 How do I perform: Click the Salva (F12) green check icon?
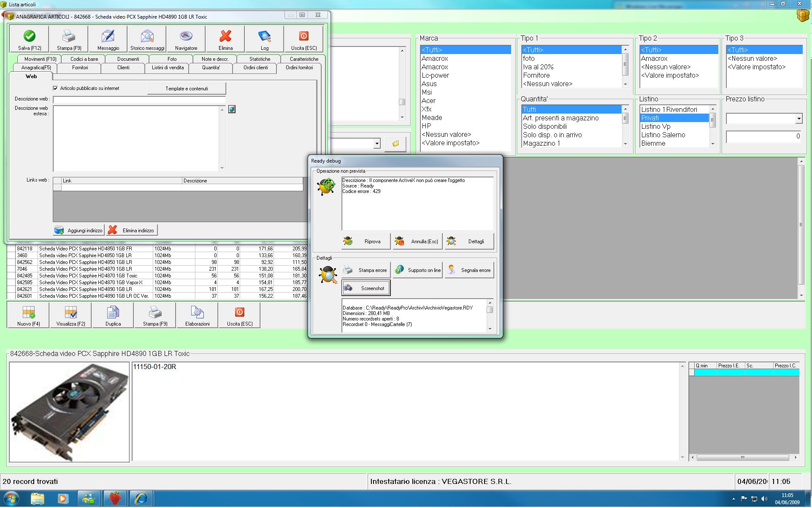(30, 37)
